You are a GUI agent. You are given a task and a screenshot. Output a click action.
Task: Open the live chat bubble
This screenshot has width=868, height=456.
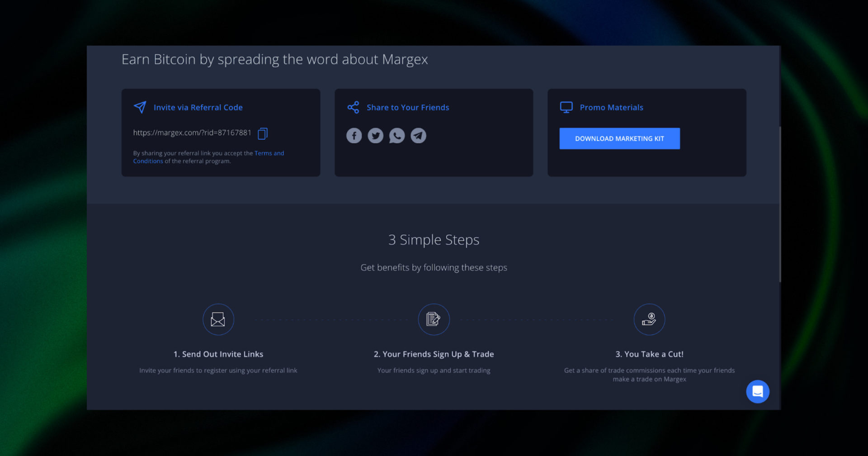pos(758,392)
